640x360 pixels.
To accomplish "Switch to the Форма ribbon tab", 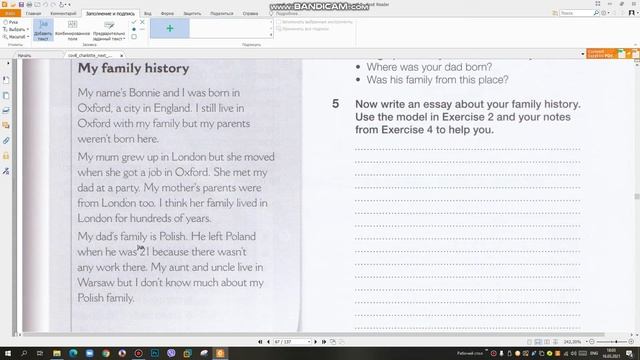I will pos(167,13).
